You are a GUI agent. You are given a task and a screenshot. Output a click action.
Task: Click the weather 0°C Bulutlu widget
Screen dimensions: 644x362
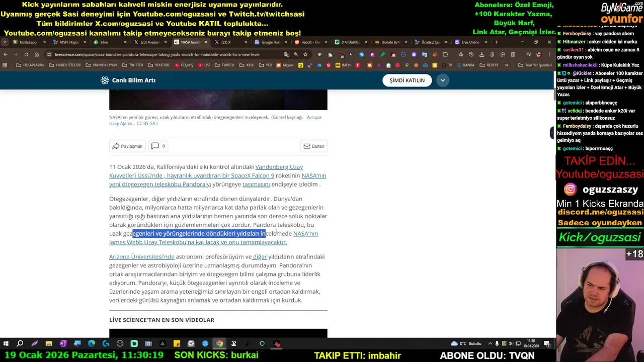pos(466,344)
